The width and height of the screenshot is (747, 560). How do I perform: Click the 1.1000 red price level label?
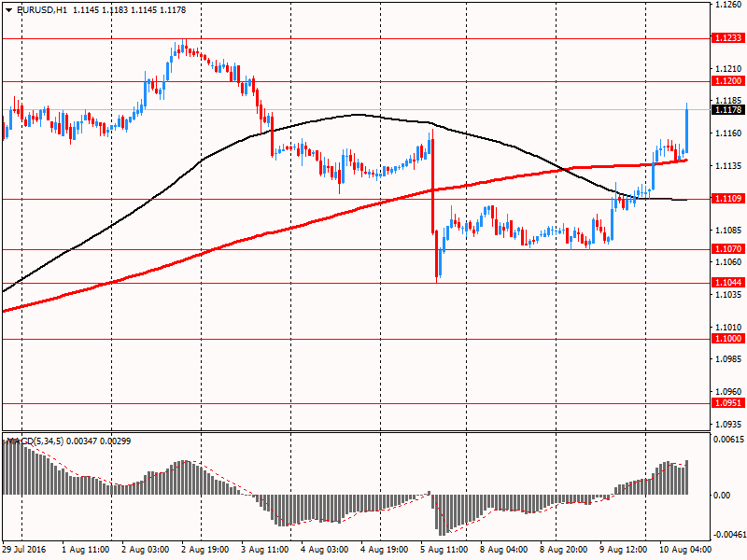point(728,339)
